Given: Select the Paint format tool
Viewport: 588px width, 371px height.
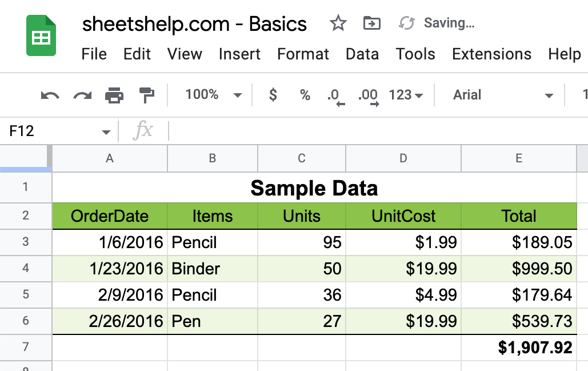Looking at the screenshot, I should (x=146, y=95).
